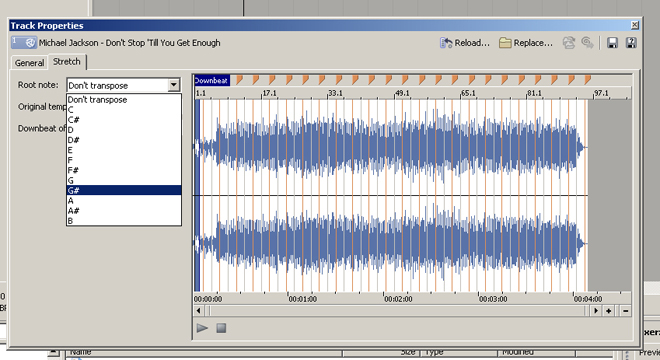Open the Root note dropdown arrow
The width and height of the screenshot is (660, 360).
[173, 85]
